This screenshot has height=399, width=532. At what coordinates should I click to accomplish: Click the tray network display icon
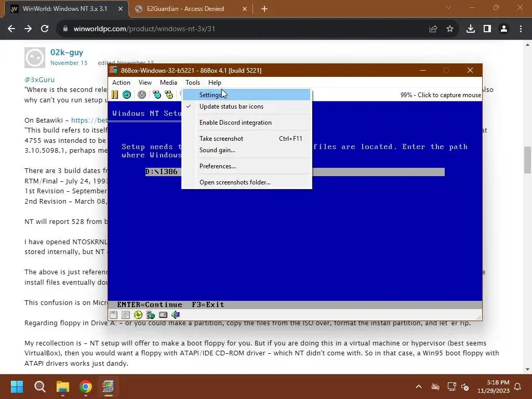451,387
